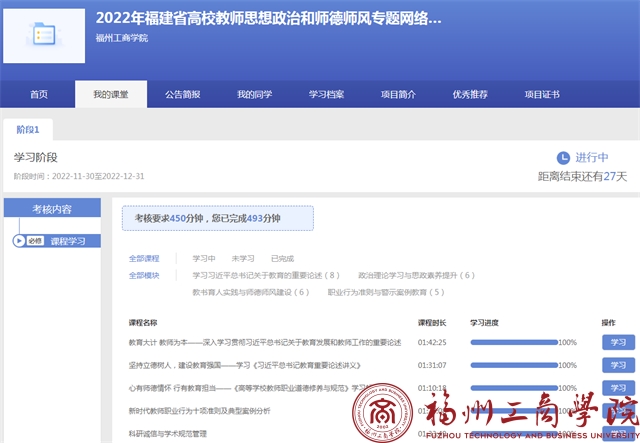The image size is (640, 443).
Task: Open the 学习档案 tab
Action: coord(327,94)
